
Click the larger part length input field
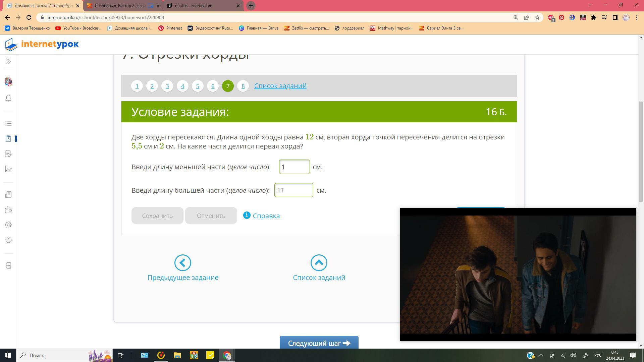(293, 190)
